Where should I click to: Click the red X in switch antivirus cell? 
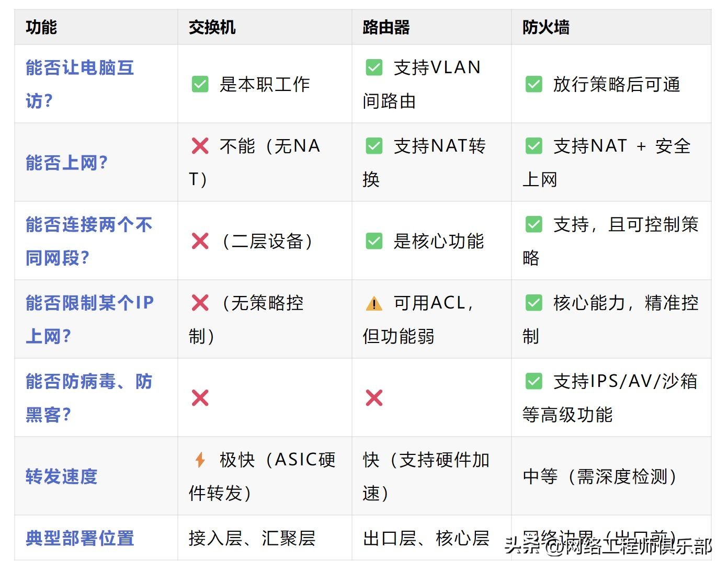[x=200, y=398]
